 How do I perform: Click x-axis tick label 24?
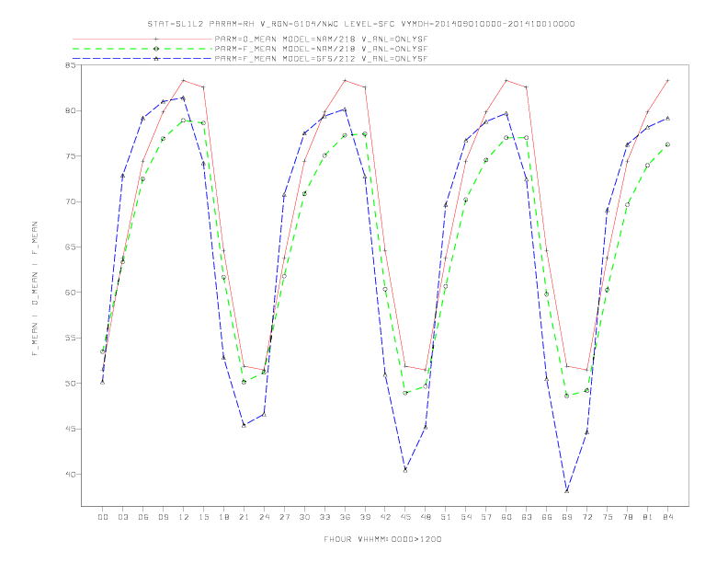264,517
